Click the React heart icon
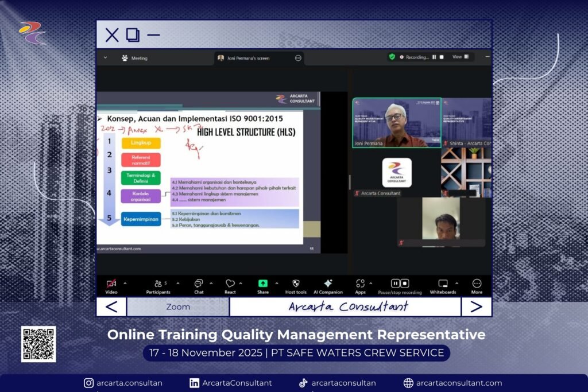This screenshot has width=588, height=392. coord(230,284)
